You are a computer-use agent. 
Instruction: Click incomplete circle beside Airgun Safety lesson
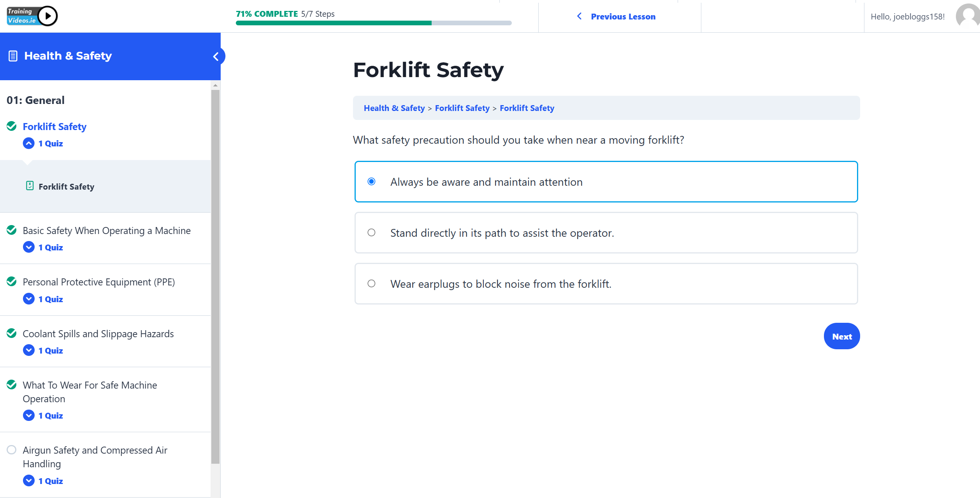(x=12, y=450)
